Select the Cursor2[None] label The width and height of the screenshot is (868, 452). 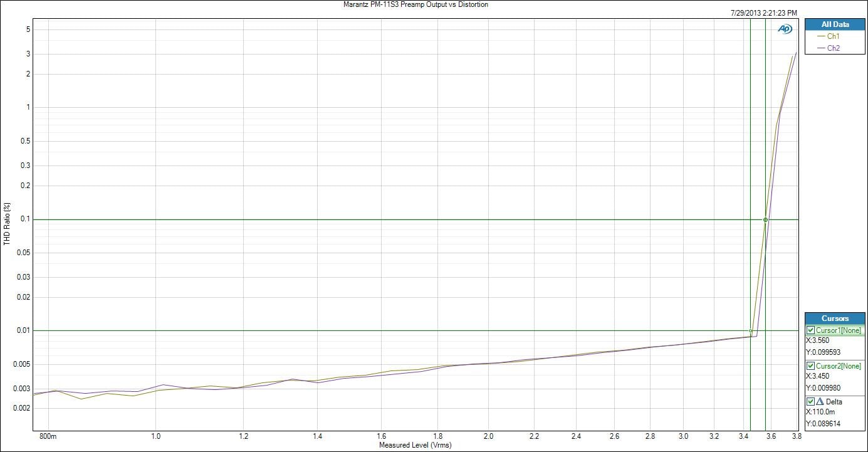(x=839, y=366)
